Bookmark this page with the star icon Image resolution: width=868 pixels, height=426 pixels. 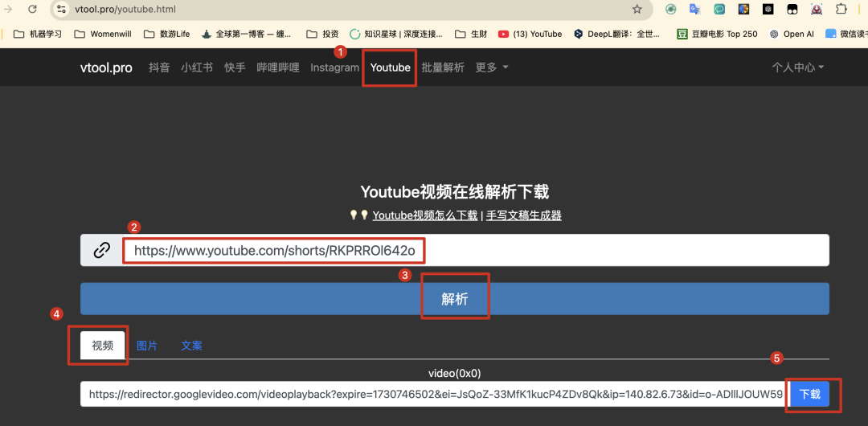pyautogui.click(x=637, y=9)
